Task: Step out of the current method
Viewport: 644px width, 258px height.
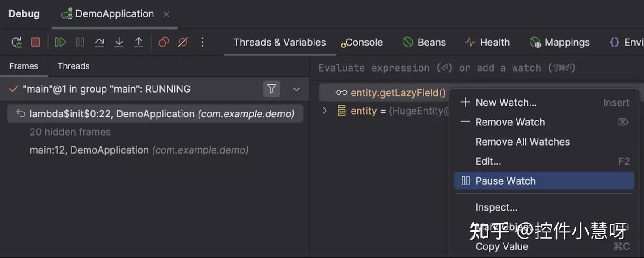Action: pos(139,42)
